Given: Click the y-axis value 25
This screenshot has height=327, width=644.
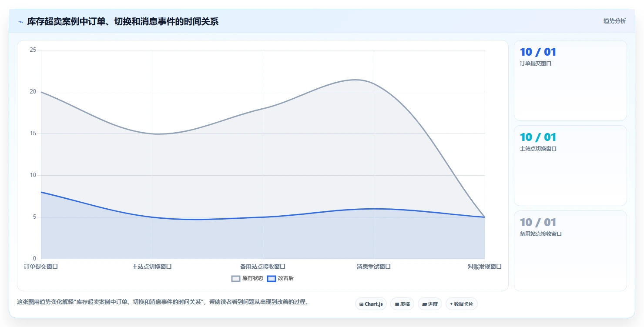Looking at the screenshot, I should coord(33,50).
